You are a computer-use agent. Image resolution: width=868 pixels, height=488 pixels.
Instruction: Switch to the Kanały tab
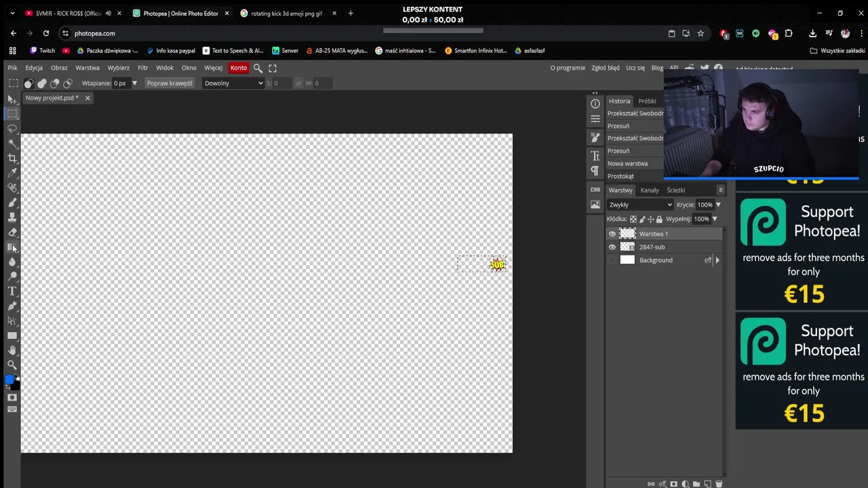pyautogui.click(x=650, y=190)
